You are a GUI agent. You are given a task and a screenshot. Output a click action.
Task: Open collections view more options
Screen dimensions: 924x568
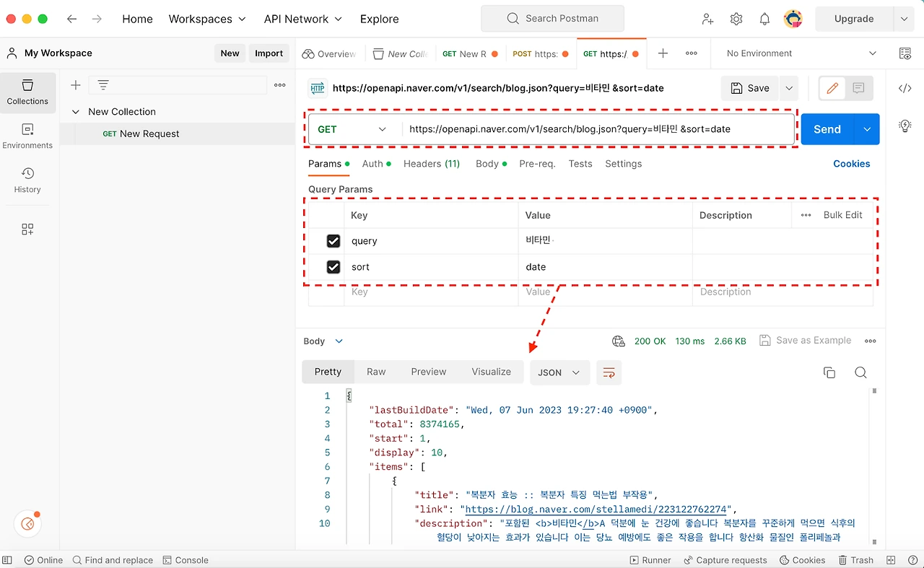(280, 85)
